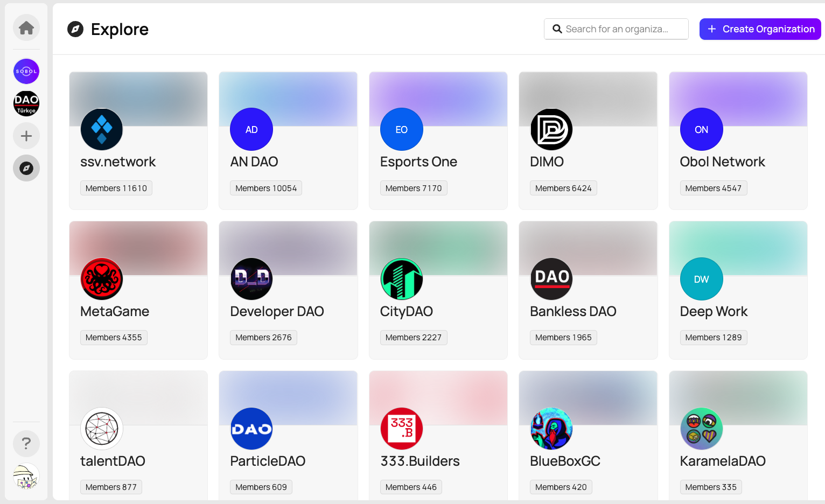Click the Bankless DAO logo

(x=551, y=279)
